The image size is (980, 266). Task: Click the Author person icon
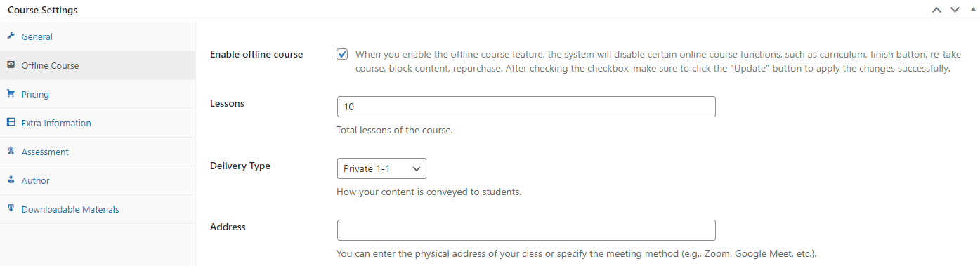11,180
